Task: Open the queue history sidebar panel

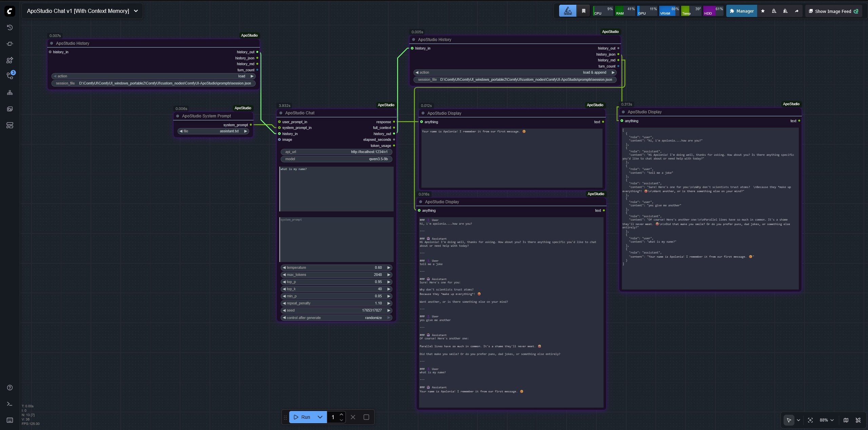Action: pos(10,27)
